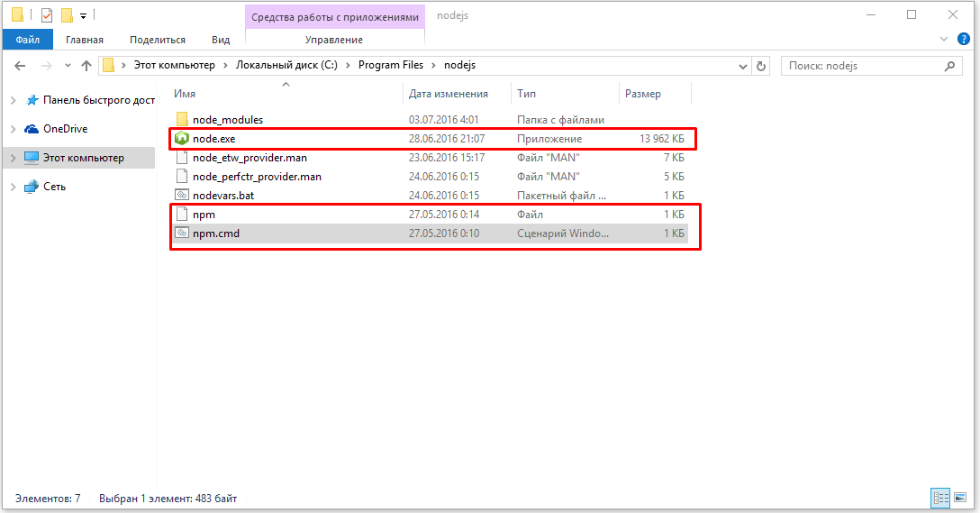Click the npm.cmd file name

pos(216,234)
